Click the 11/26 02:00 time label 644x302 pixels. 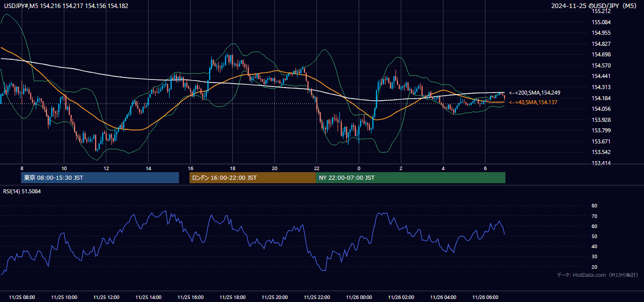[401, 297]
